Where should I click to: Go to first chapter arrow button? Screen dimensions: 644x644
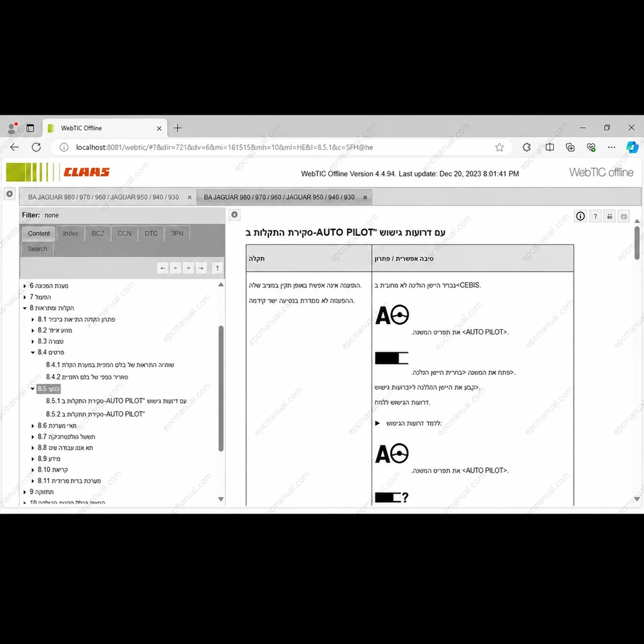point(163,268)
